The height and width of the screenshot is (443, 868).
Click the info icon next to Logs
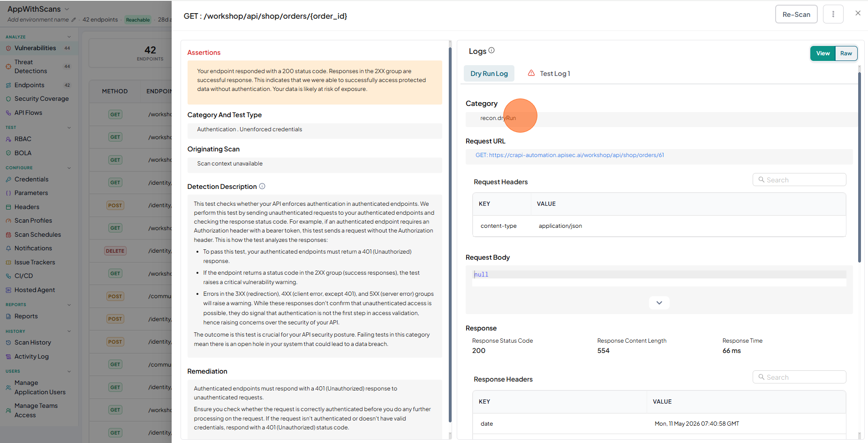click(x=491, y=51)
